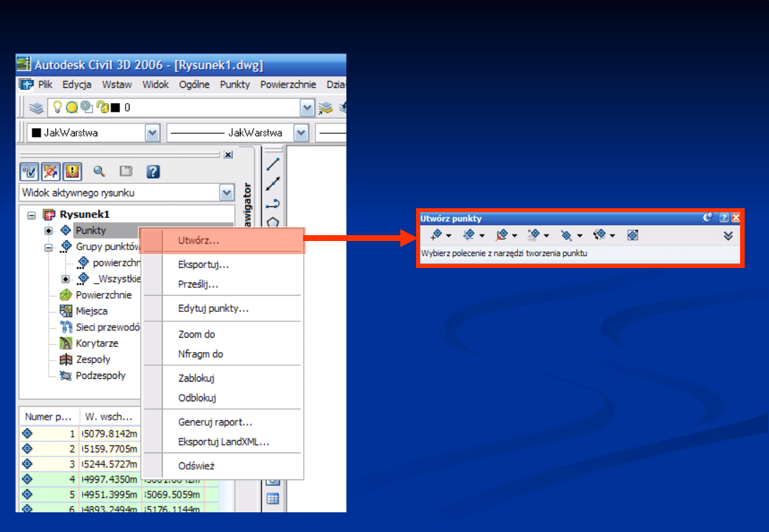The image size is (769, 532).
Task: Click the third point tool with red mark
Action: (501, 235)
